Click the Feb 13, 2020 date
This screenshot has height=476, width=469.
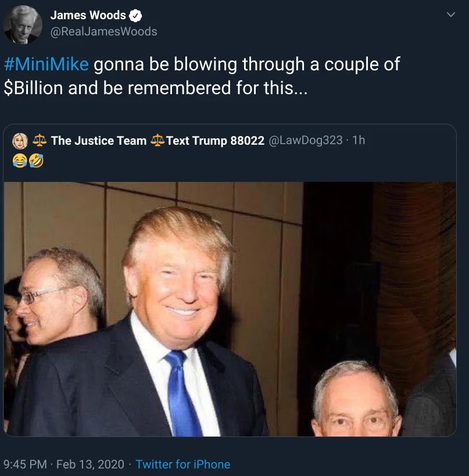[x=90, y=464]
